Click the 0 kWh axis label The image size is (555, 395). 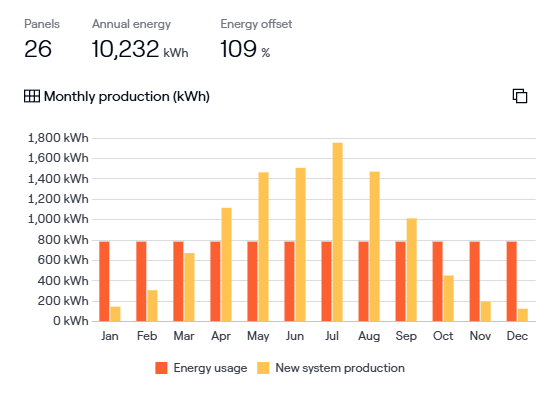coord(71,321)
